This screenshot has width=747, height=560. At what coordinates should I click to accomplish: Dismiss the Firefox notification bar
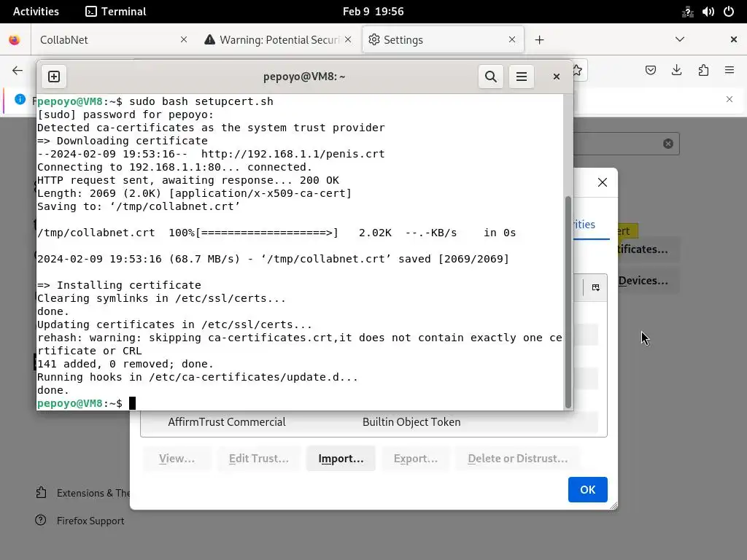click(729, 99)
